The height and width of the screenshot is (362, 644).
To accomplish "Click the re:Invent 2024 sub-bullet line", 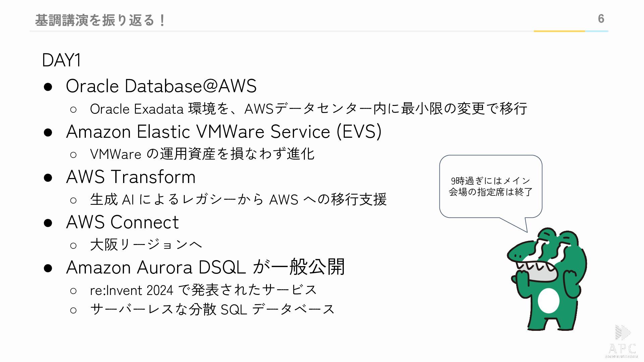I will pos(203,290).
